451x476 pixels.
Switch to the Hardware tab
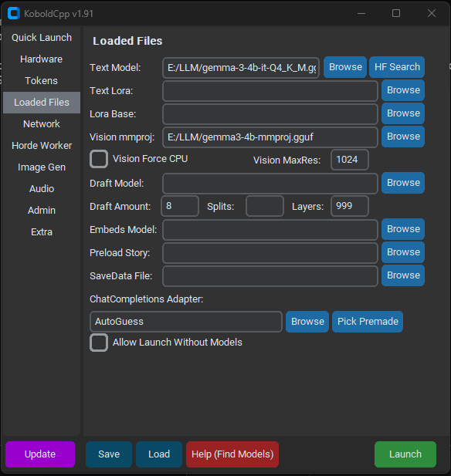point(42,59)
